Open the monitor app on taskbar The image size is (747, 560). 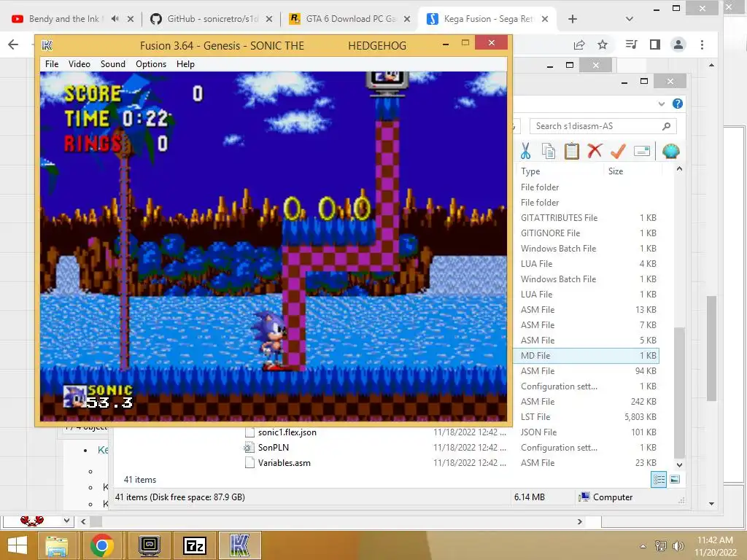(149, 545)
